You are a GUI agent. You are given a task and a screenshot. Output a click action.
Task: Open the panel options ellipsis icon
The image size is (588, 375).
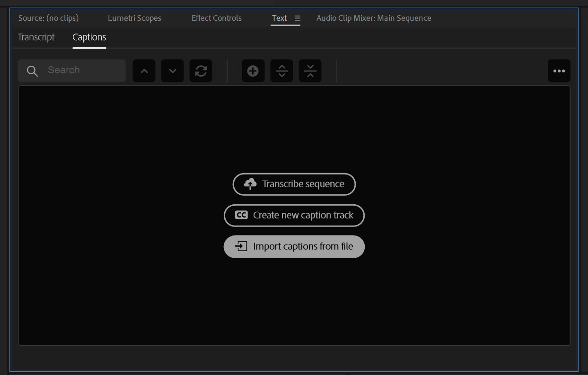pos(559,70)
